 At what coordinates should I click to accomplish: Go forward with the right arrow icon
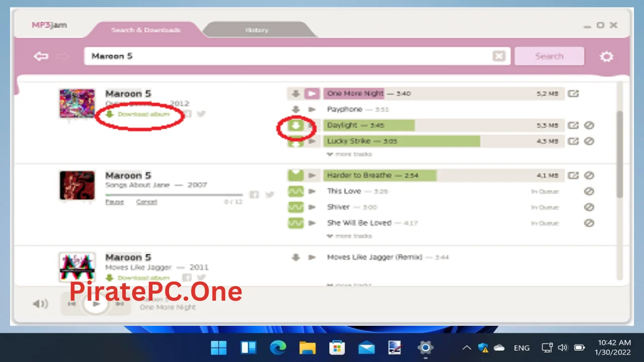point(62,56)
